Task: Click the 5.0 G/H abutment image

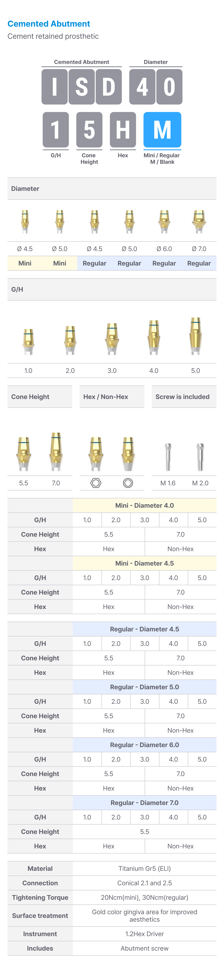Action: (196, 336)
